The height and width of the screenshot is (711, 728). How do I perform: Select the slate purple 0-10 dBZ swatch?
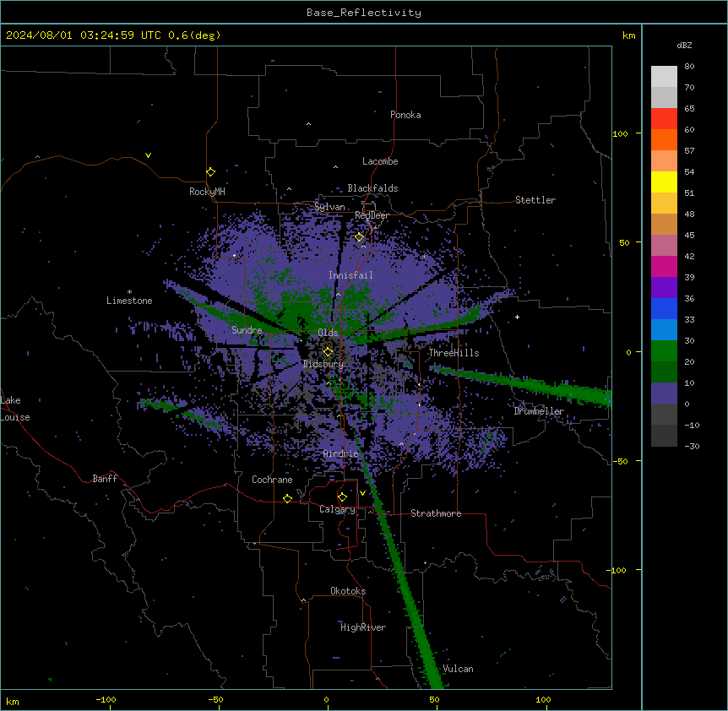click(x=664, y=393)
